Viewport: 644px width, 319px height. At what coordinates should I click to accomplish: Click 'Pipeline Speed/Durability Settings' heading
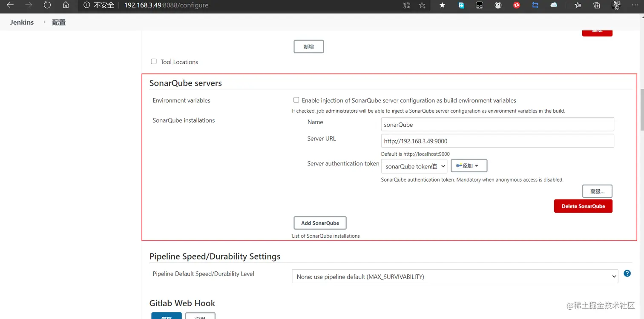point(215,256)
